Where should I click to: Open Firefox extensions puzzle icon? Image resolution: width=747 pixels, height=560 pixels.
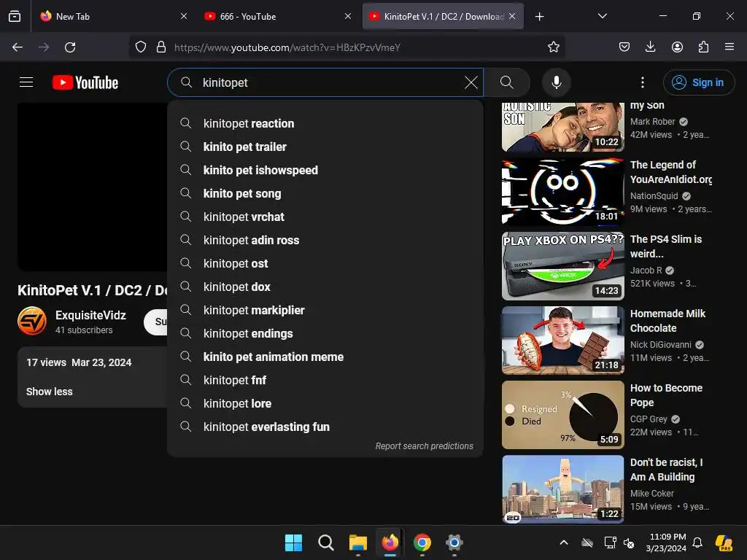click(x=703, y=47)
